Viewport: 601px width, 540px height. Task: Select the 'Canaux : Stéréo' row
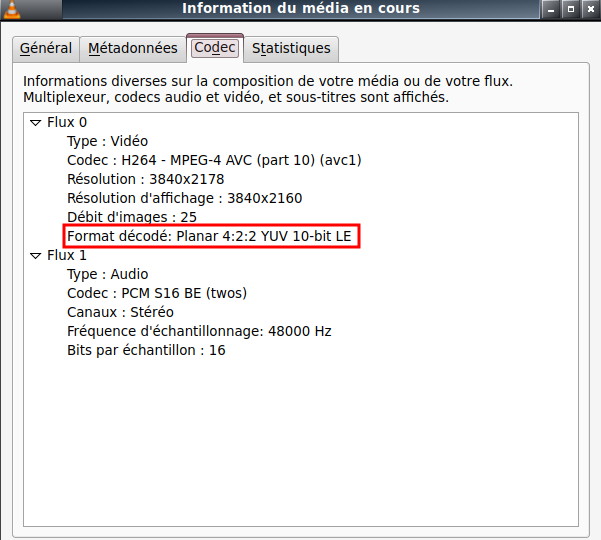coord(120,312)
